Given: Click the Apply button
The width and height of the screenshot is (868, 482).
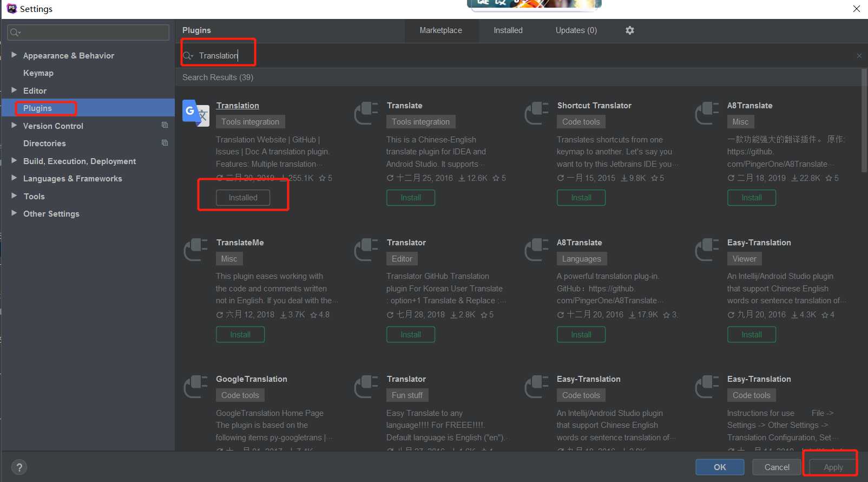Looking at the screenshot, I should tap(833, 467).
